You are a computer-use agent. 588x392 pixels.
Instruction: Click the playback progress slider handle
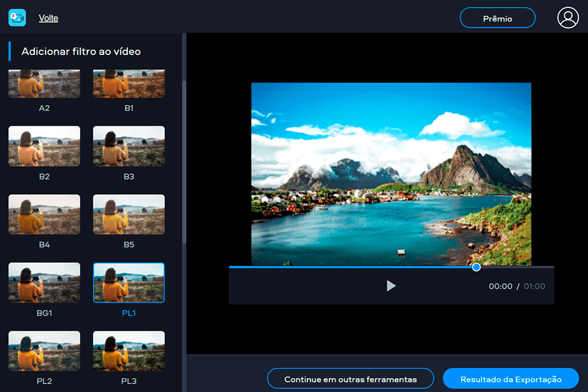(x=477, y=267)
